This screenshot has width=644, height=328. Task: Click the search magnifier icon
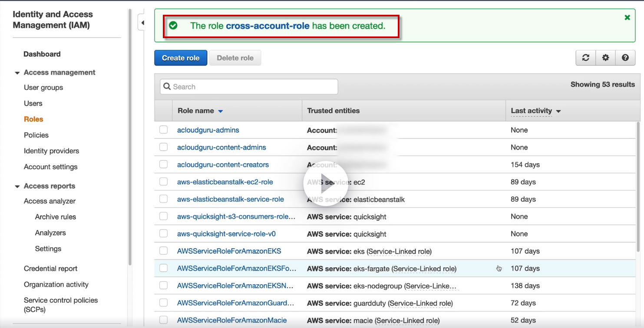point(167,87)
